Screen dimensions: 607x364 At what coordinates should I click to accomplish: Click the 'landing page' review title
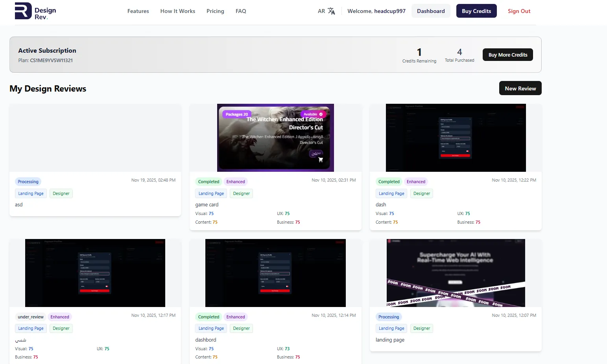tap(390, 340)
